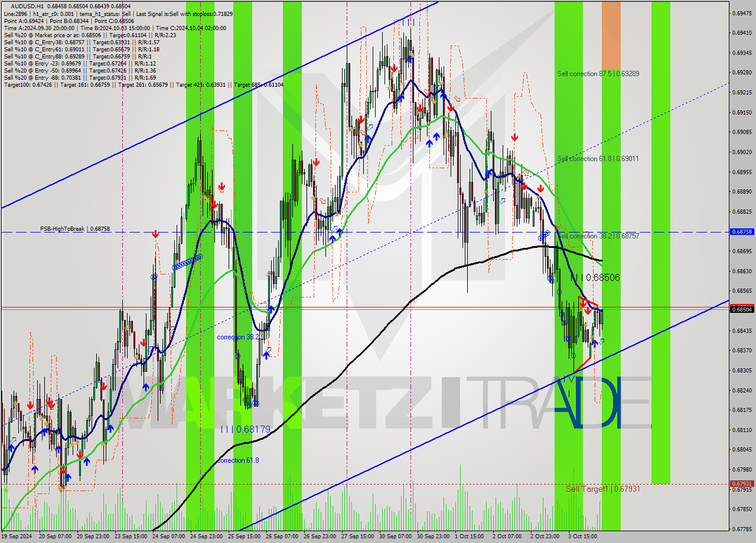Click the 0.69085 price axis label
Viewport: 756px width, 543px height.
click(x=742, y=132)
